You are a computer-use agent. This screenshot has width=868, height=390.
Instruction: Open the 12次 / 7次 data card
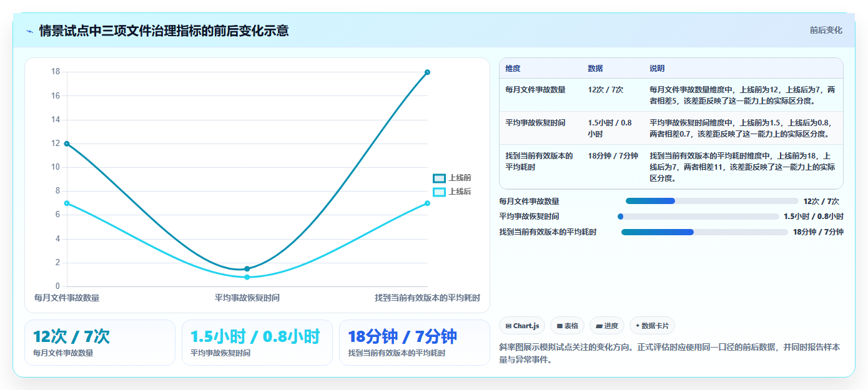tap(100, 343)
